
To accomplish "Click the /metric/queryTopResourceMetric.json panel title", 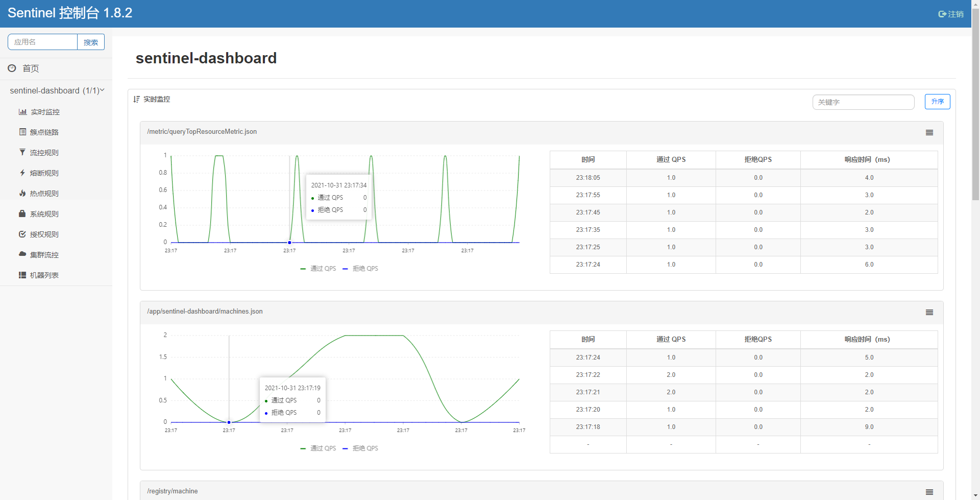I will click(x=202, y=132).
